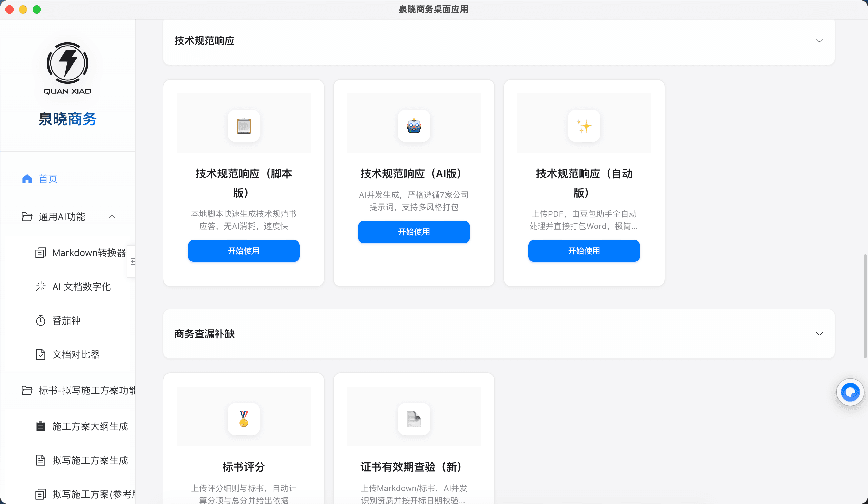The height and width of the screenshot is (504, 868).
Task: Click the 自动版 card description about 豆包助手
Action: (584, 220)
